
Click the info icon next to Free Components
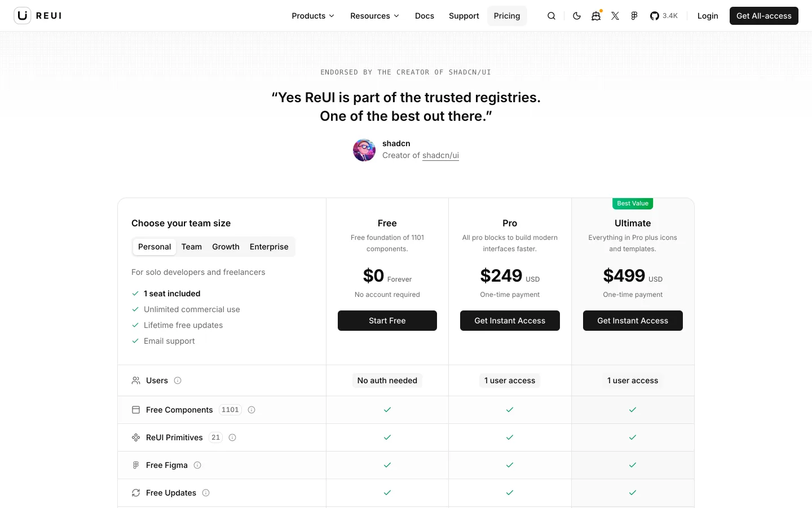pos(251,410)
